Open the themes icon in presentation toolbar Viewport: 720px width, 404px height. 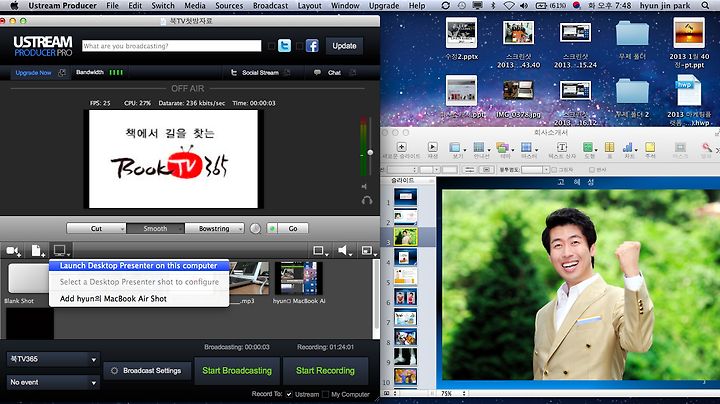[502, 147]
